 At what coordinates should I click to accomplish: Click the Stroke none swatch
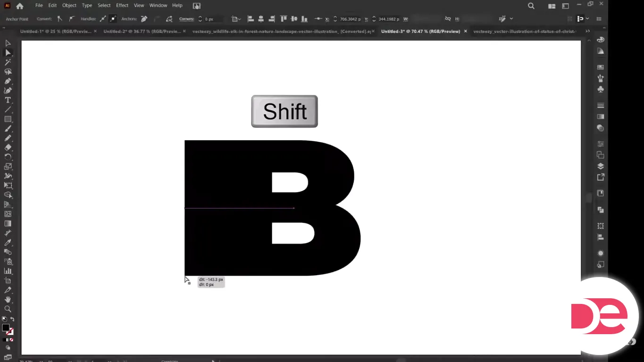click(10, 332)
